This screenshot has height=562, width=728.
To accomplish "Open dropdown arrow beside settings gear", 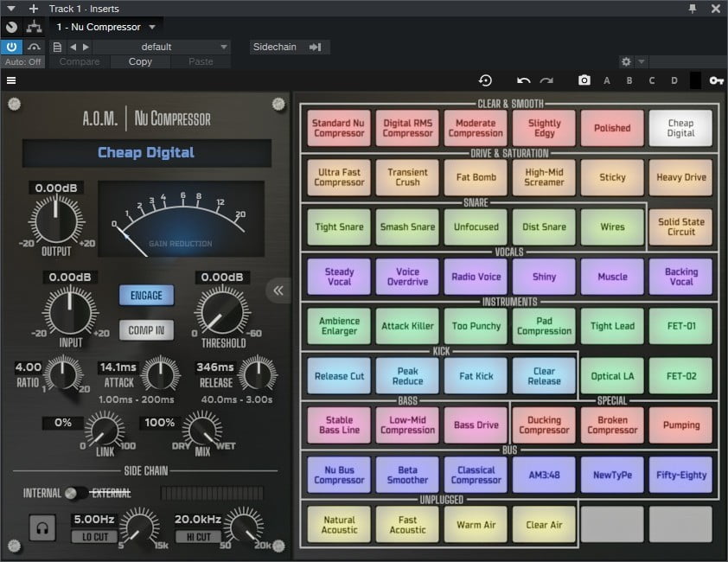I will [x=642, y=61].
